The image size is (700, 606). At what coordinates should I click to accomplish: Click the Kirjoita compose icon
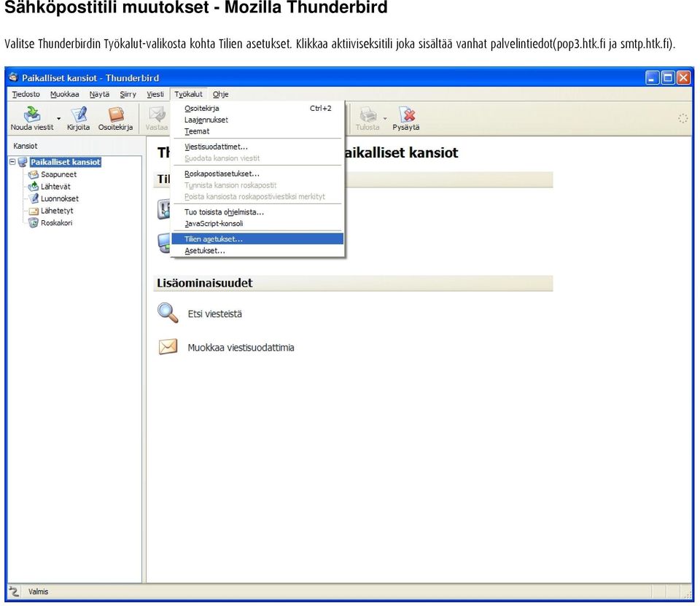point(79,114)
